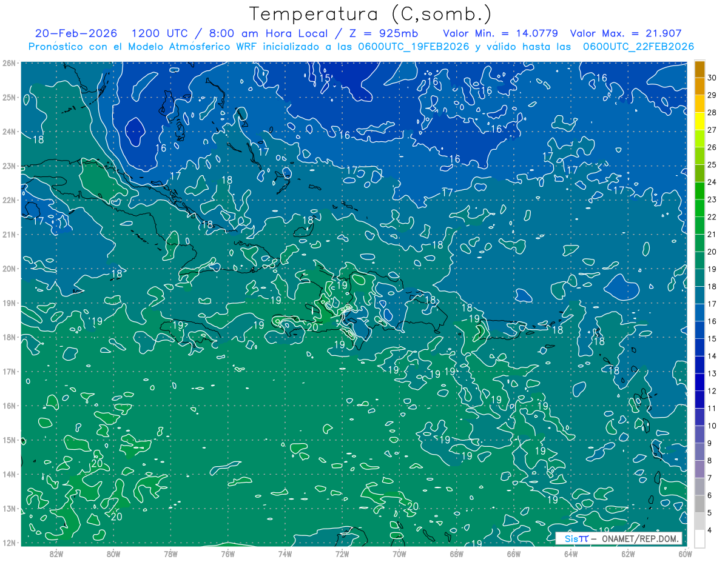728x562 pixels.
Task: Click the 26N latitude axis label
Action: click(x=8, y=63)
